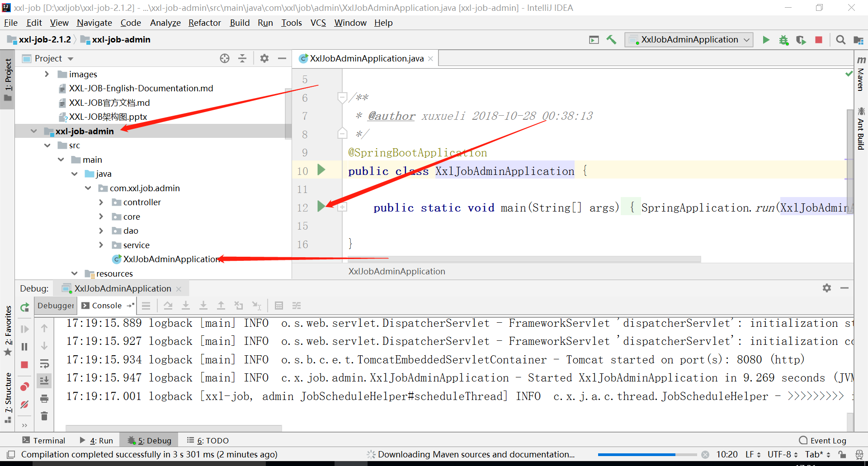Open the 6: TODO tool window
The image size is (868, 466).
point(208,440)
